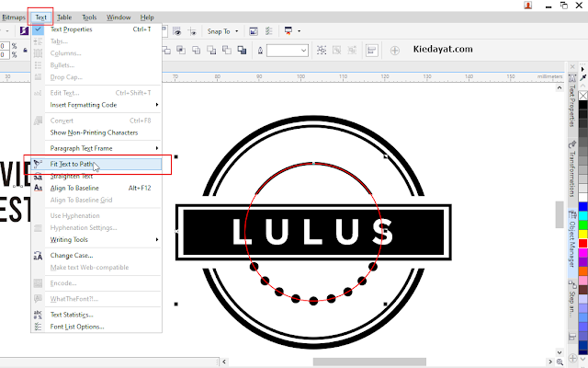Switch to Text Properties docker tab
588x368 pixels.
point(572,101)
